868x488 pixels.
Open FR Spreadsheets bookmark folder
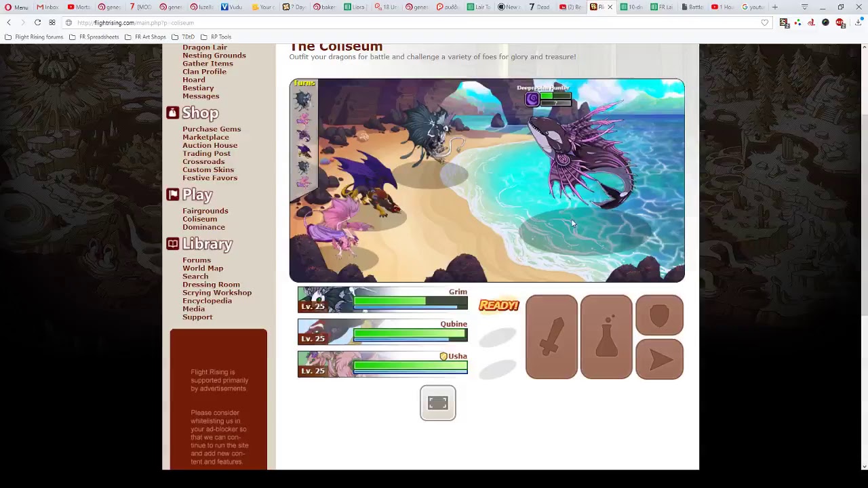click(x=94, y=37)
